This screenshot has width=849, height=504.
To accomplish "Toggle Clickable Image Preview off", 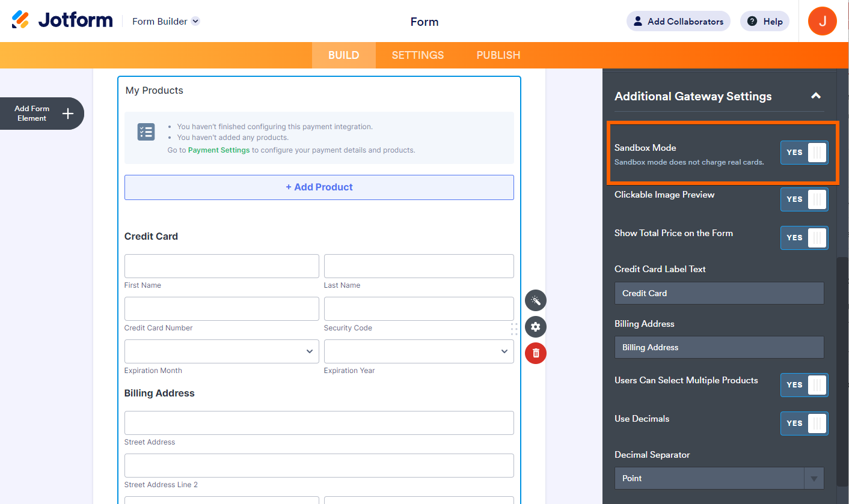I will (804, 199).
